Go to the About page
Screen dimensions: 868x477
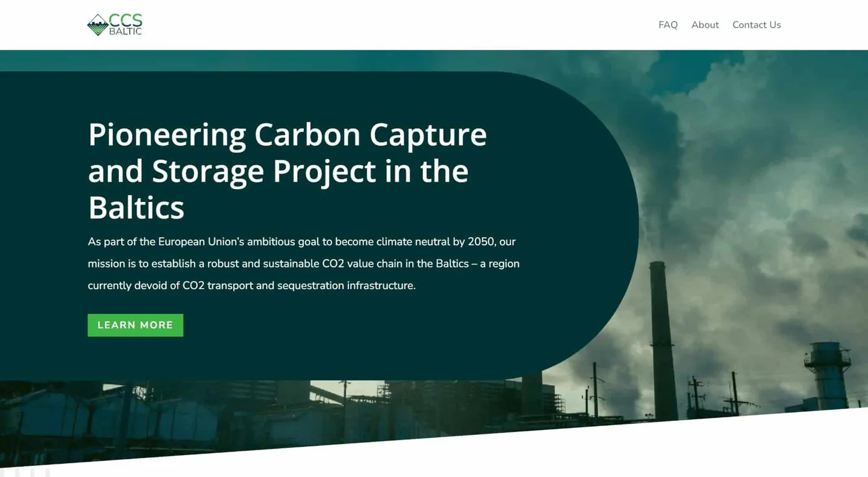tap(705, 25)
